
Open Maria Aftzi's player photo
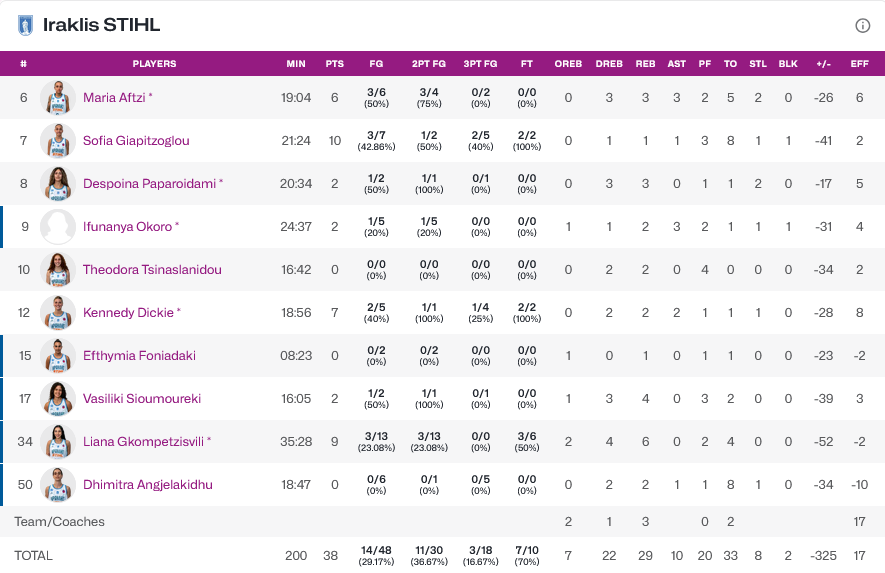(58, 98)
